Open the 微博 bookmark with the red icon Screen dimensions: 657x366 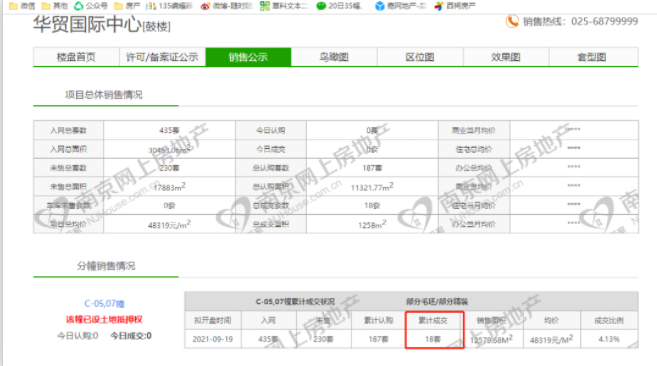click(x=226, y=6)
